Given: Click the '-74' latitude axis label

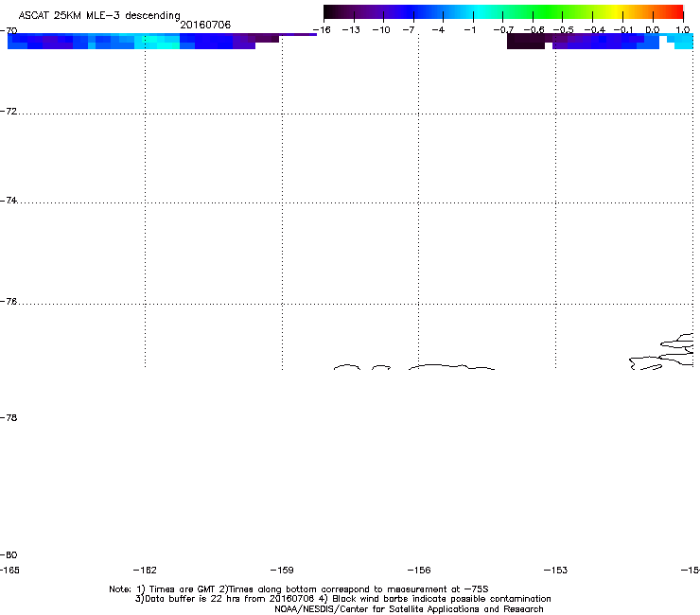Looking at the screenshot, I should tap(9, 200).
